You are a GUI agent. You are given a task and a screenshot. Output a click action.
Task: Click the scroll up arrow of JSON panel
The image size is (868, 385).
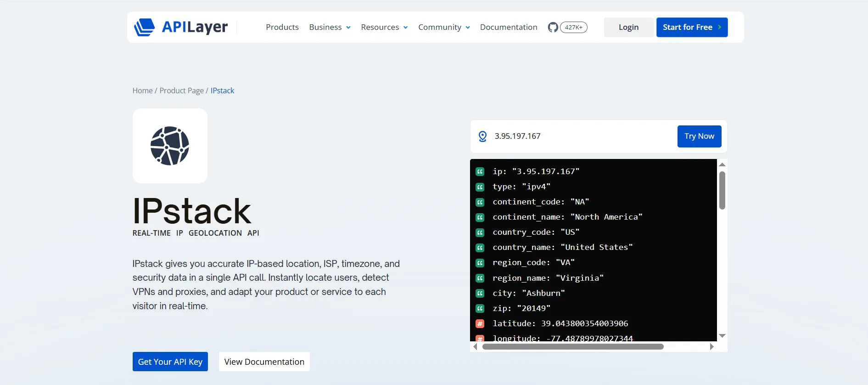(x=722, y=164)
